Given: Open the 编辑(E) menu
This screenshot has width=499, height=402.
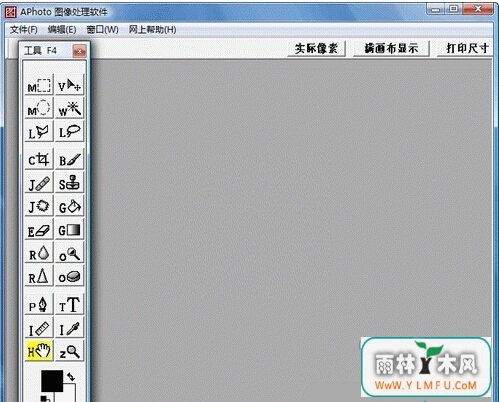Looking at the screenshot, I should [62, 30].
